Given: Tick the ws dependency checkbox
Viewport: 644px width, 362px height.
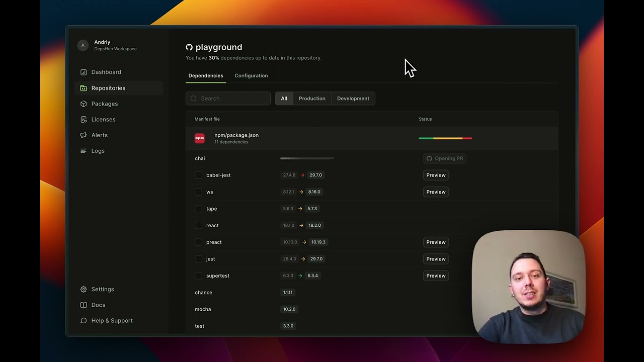Looking at the screenshot, I should [x=198, y=192].
